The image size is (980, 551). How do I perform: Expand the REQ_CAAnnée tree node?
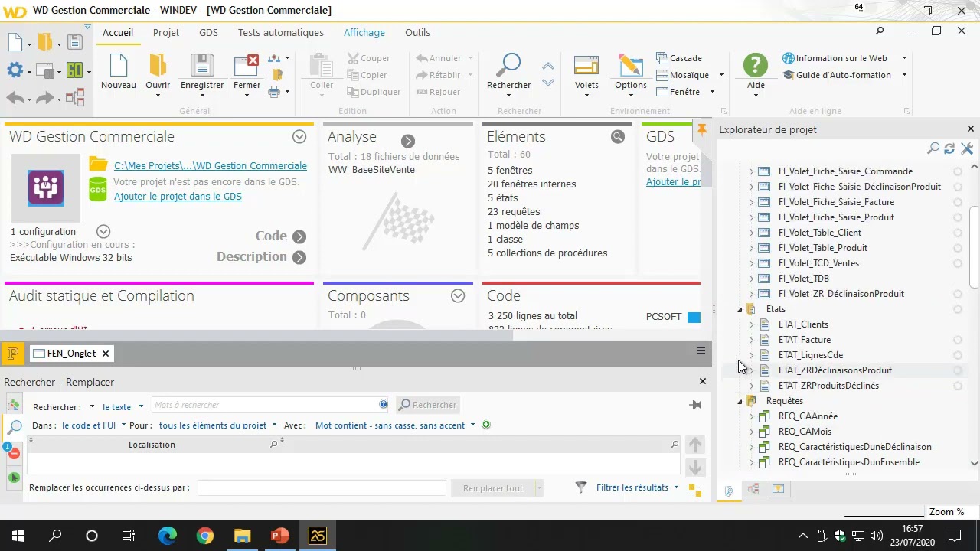[751, 416]
